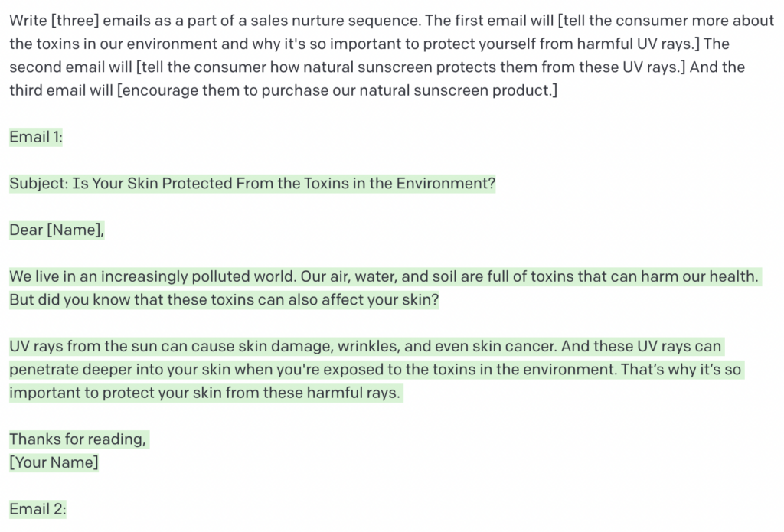
Task: Click the Subject line about Toxins in Environment
Action: point(253,184)
